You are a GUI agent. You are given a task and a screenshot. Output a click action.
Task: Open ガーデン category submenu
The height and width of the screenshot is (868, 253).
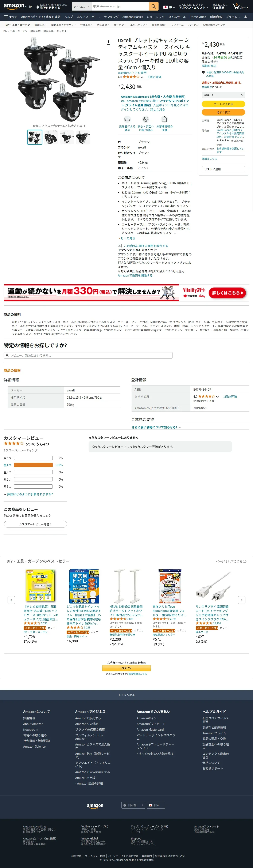[x=119, y=25]
